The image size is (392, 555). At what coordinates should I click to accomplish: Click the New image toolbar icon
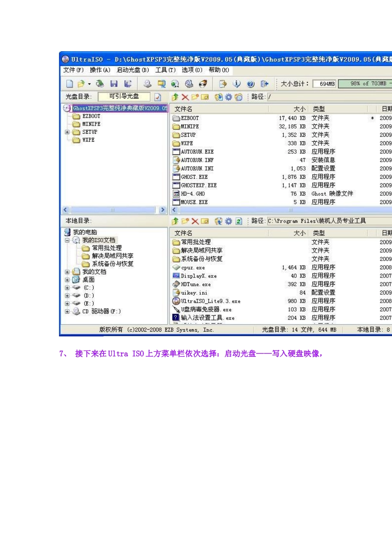pos(70,84)
